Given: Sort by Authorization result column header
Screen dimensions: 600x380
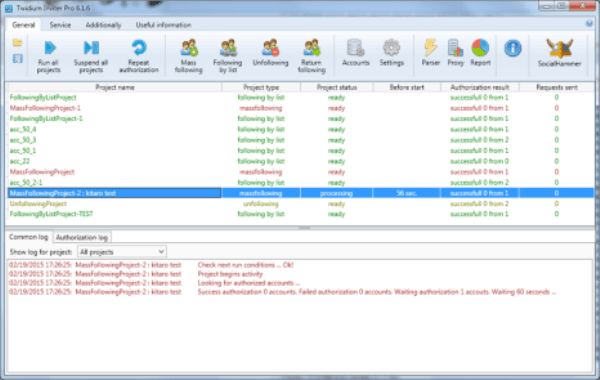Looking at the screenshot, I should coord(480,87).
